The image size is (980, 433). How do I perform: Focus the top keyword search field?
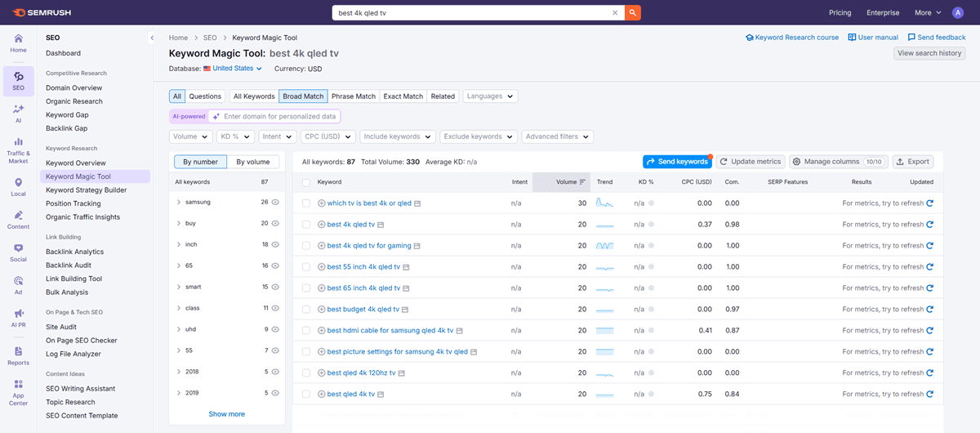point(471,12)
